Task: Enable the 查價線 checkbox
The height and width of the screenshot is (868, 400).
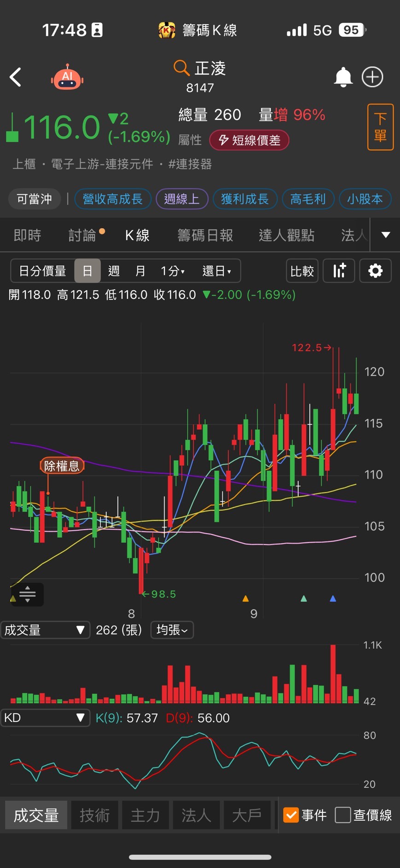Action: pyautogui.click(x=343, y=815)
